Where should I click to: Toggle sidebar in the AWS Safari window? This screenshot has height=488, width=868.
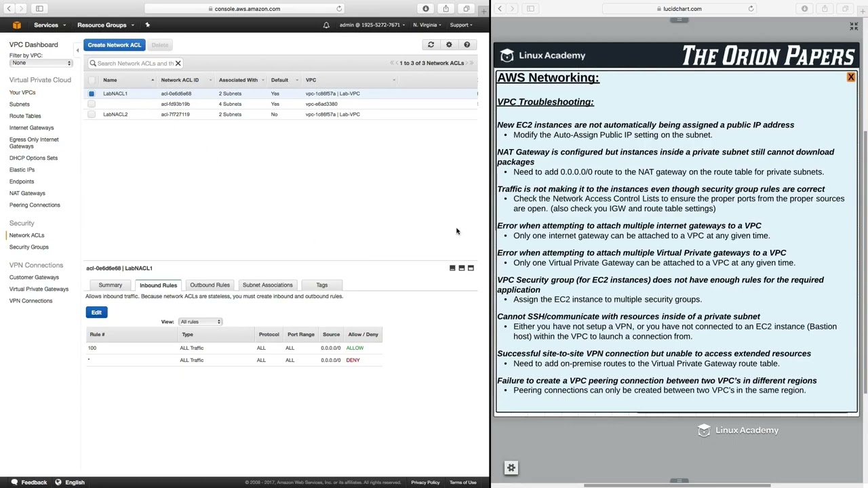pyautogui.click(x=39, y=9)
